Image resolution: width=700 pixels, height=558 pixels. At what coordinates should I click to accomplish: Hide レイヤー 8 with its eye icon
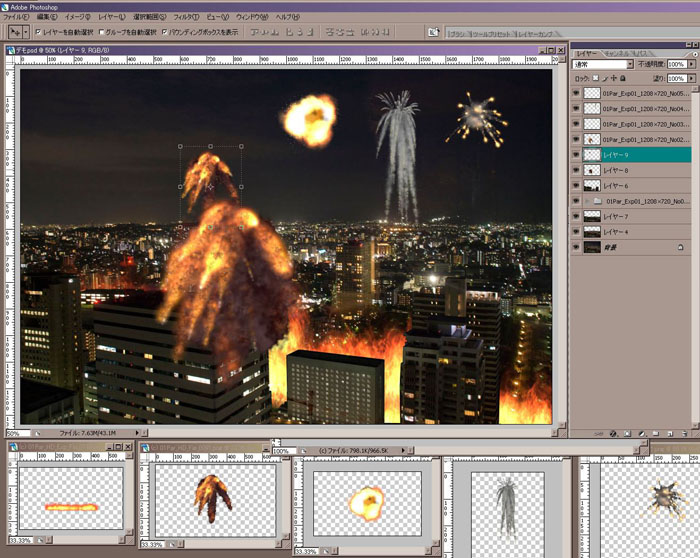[576, 170]
